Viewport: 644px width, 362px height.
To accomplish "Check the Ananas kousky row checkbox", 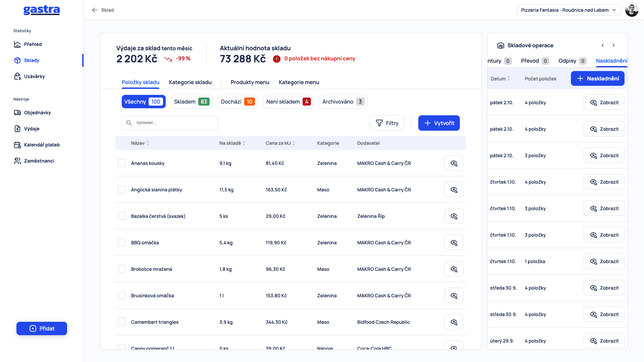I will pyautogui.click(x=122, y=163).
